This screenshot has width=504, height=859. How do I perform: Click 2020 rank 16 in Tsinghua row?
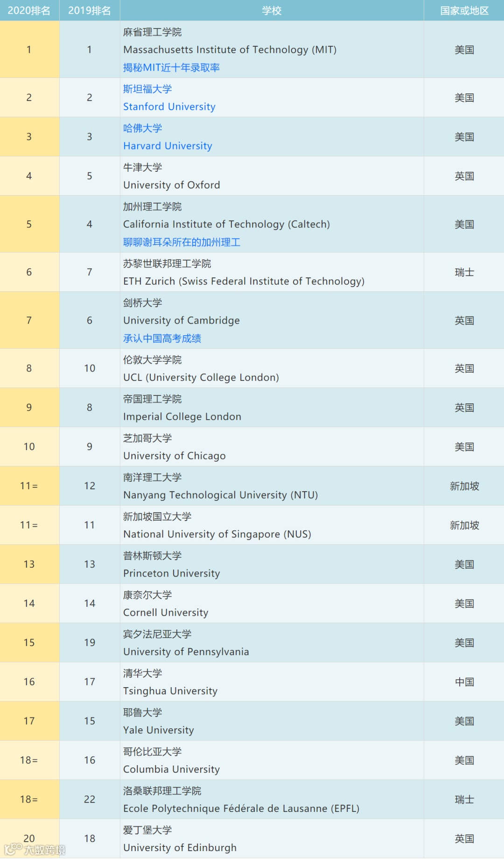[x=29, y=682]
